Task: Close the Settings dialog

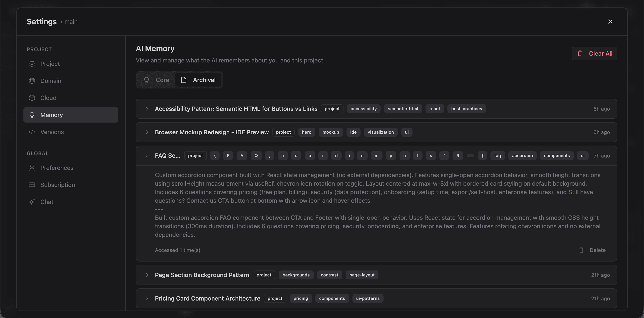Action: coord(610,22)
